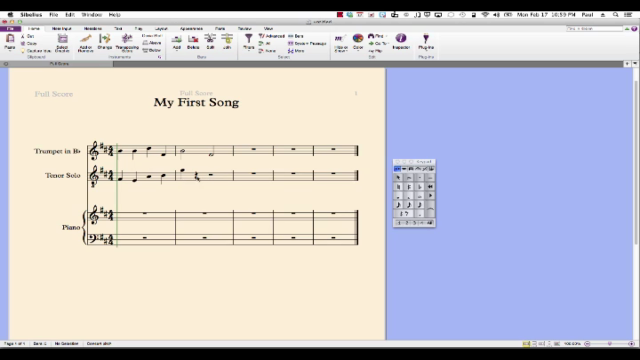The image size is (640, 360).
Task: Toggle voice 3 on Keypad
Action: coord(414,223)
